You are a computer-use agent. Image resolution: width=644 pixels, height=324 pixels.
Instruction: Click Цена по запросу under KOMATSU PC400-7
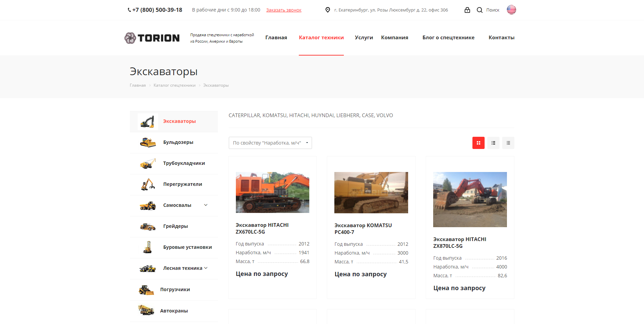(361, 274)
